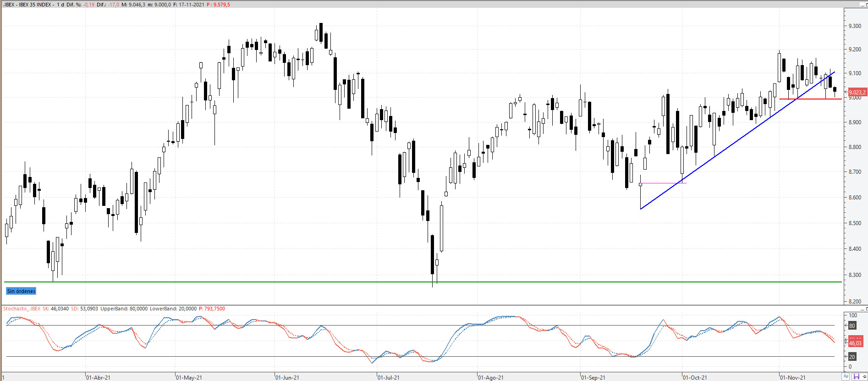868x381 pixels.
Task: Click the LowerBand: 20,0000 text
Action: pos(173,309)
